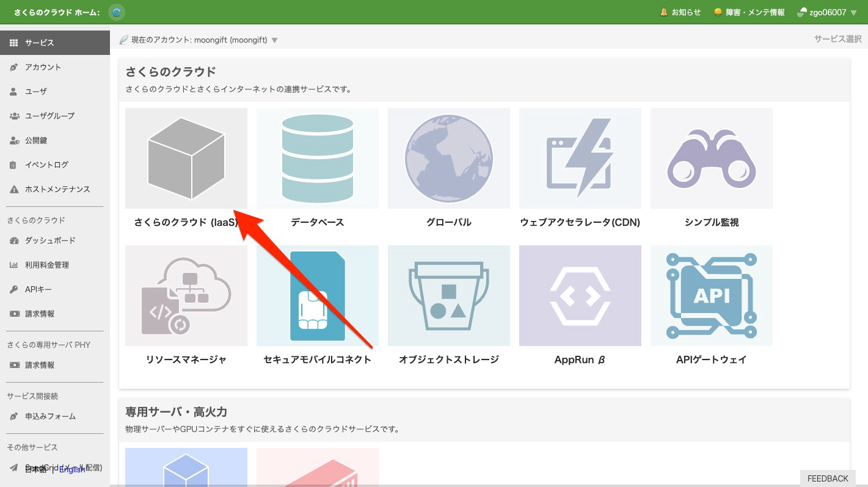This screenshot has height=487, width=868.
Task: Open 利用料金管理 chart item
Action: click(x=55, y=265)
